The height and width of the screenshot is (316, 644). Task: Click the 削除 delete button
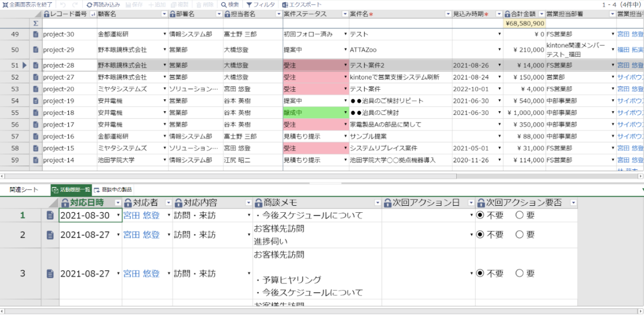pyautogui.click(x=204, y=5)
